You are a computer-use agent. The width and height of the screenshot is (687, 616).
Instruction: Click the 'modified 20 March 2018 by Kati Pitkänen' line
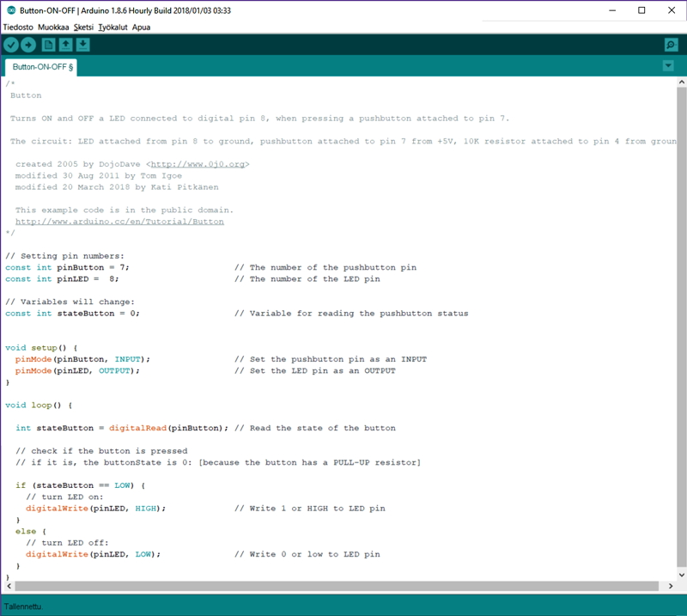[117, 186]
